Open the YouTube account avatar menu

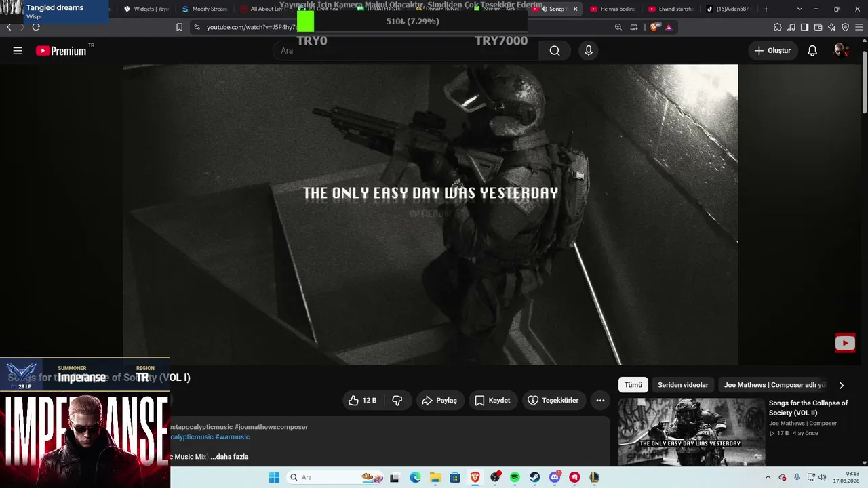coord(841,51)
